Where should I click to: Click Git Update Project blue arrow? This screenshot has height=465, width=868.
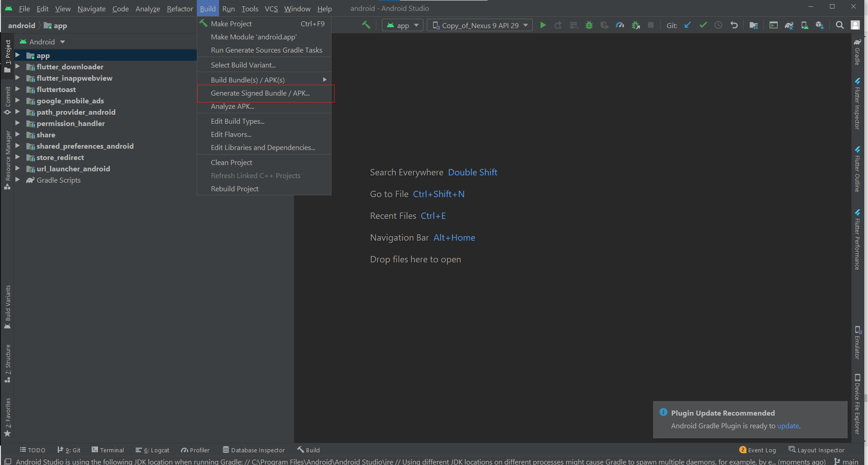coord(688,25)
